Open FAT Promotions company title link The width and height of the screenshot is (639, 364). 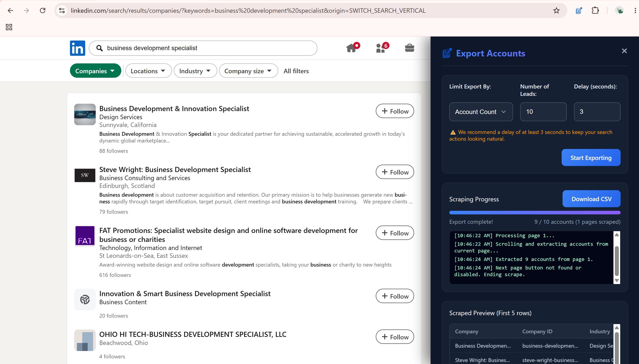(228, 235)
